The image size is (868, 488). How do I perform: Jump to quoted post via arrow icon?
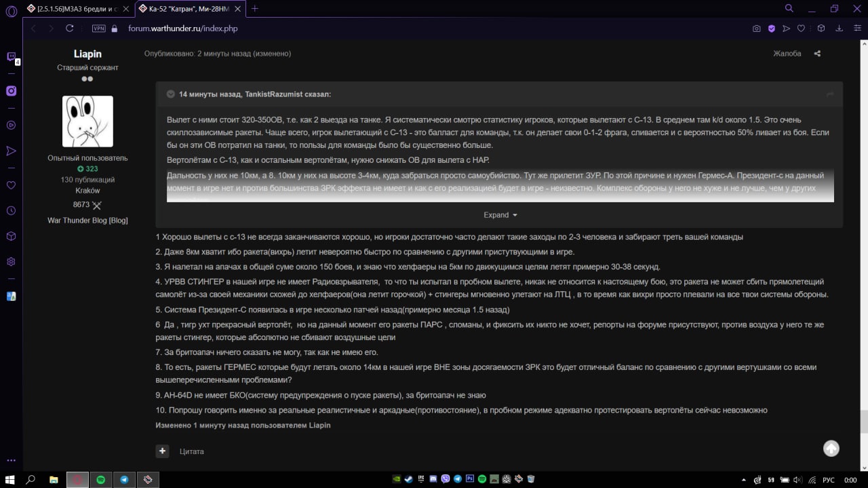pyautogui.click(x=830, y=94)
